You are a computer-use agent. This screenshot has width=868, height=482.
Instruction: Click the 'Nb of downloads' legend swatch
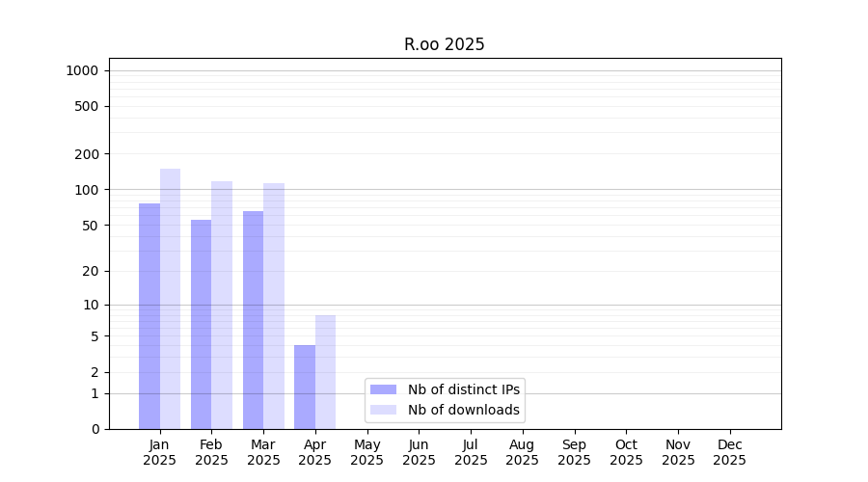pyautogui.click(x=383, y=410)
